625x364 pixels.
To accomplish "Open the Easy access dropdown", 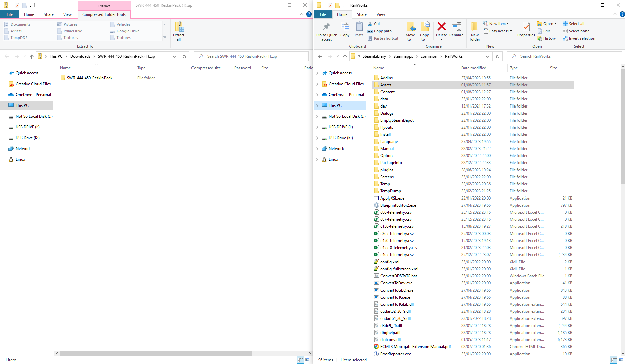I will click(x=498, y=31).
